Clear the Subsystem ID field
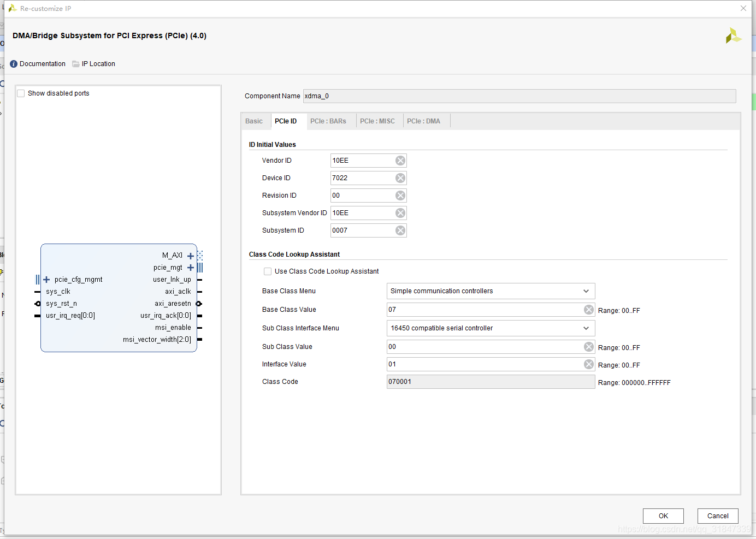This screenshot has height=539, width=756. point(400,230)
